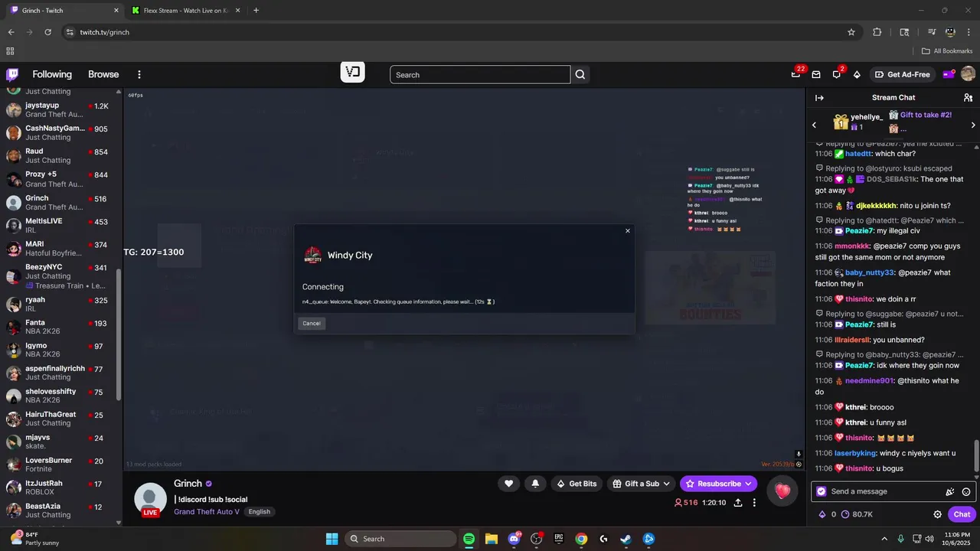
Task: Click the heart follow icon below the stream
Action: 508,484
